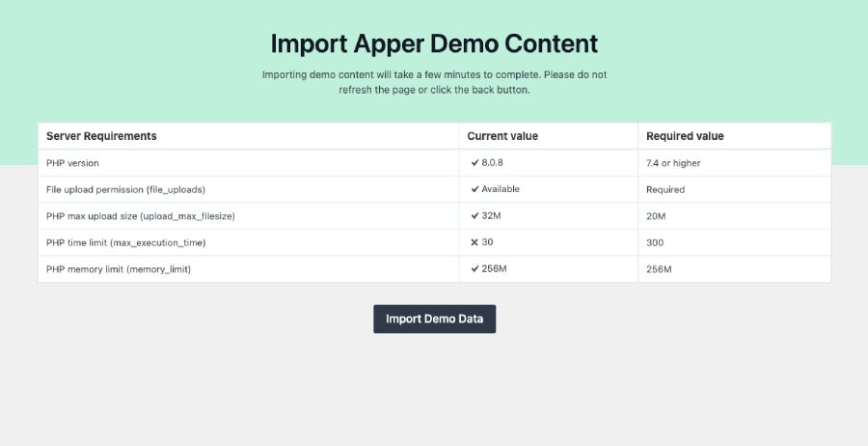The width and height of the screenshot is (868, 446).
Task: Click the '7.4 or higher' required value
Action: pos(673,163)
